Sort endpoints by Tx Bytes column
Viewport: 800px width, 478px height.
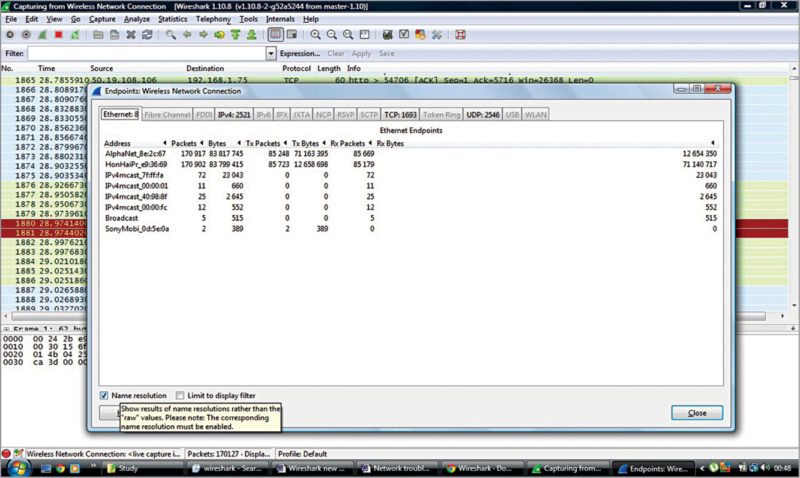[x=311, y=143]
